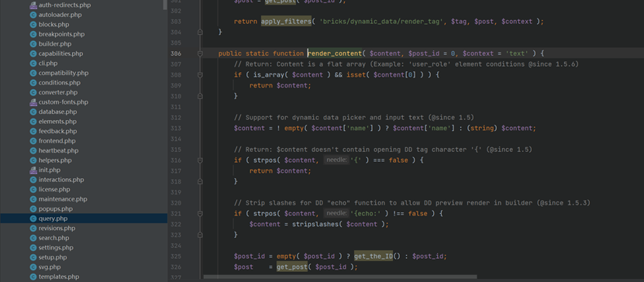This screenshot has width=644, height=282.
Task: Select templates.php in the project tree
Action: 59,277
